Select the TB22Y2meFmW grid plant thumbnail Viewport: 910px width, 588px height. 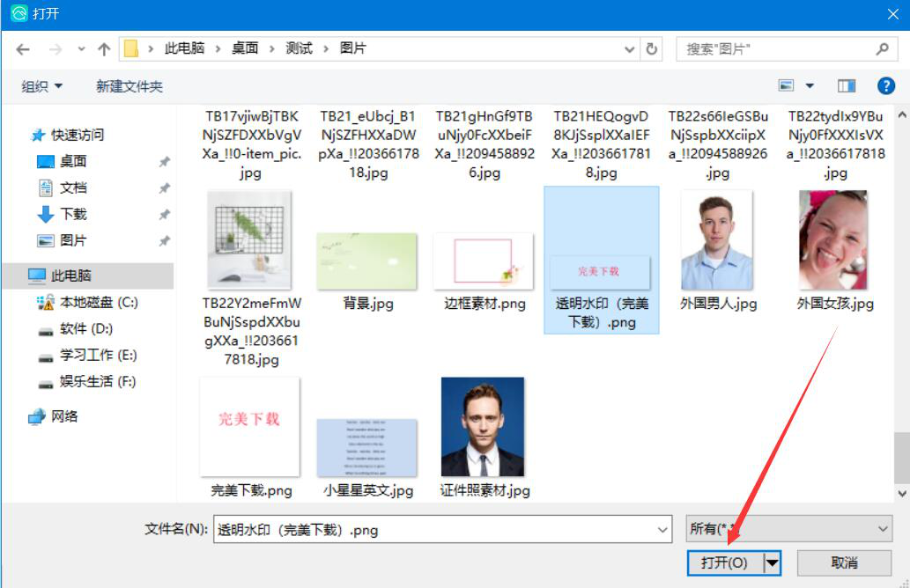pos(250,239)
